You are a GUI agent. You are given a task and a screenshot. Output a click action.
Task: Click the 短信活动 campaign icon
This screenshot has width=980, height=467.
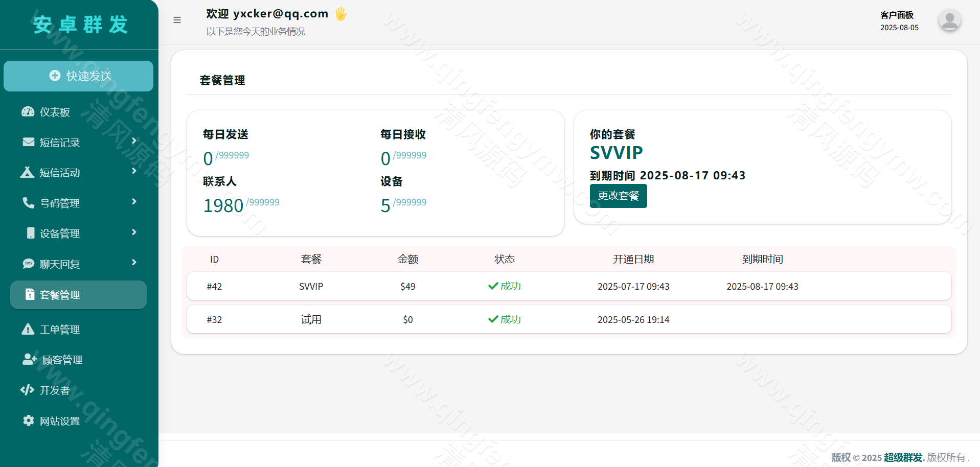tap(28, 172)
